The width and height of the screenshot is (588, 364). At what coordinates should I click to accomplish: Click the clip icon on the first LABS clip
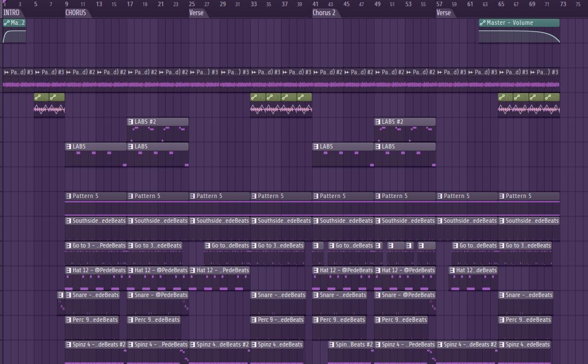(x=70, y=146)
